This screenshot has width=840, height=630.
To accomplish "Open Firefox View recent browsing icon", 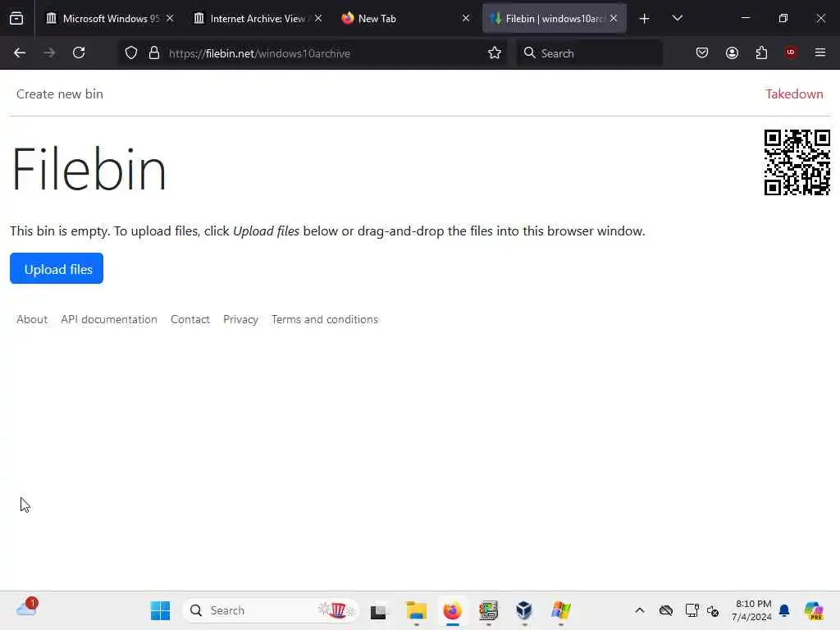I will point(16,19).
